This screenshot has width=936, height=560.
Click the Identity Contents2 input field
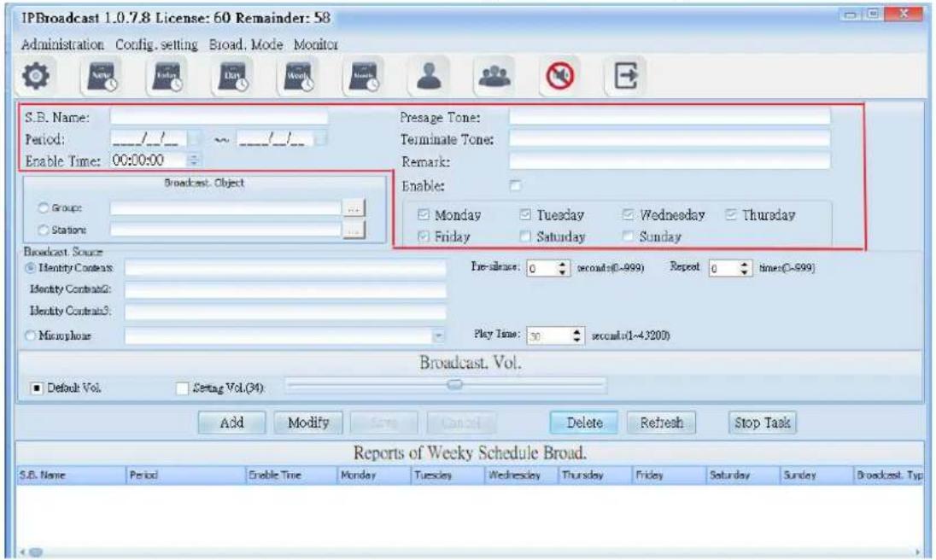pyautogui.click(x=285, y=290)
